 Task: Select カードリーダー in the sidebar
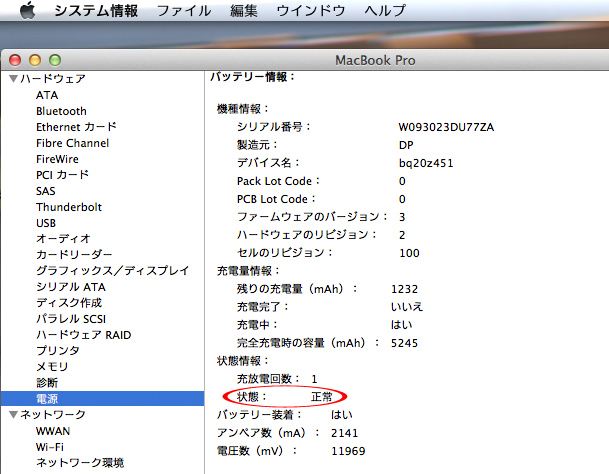(74, 255)
